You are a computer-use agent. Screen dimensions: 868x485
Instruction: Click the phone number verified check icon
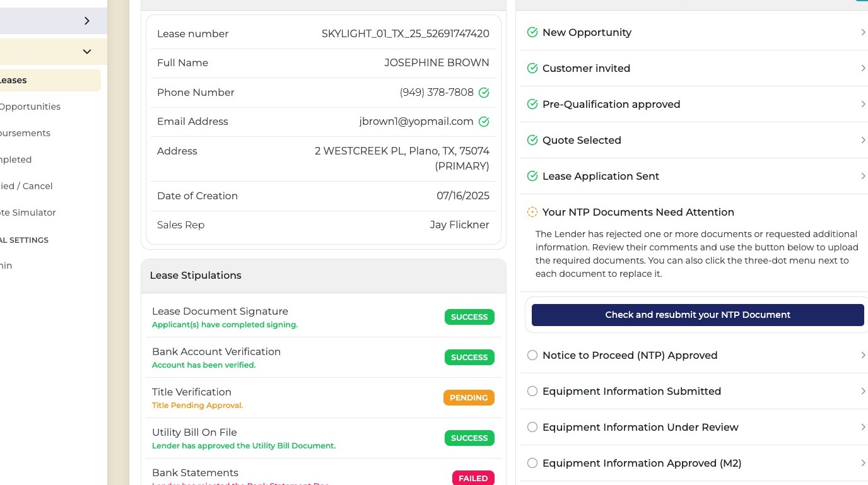point(484,93)
